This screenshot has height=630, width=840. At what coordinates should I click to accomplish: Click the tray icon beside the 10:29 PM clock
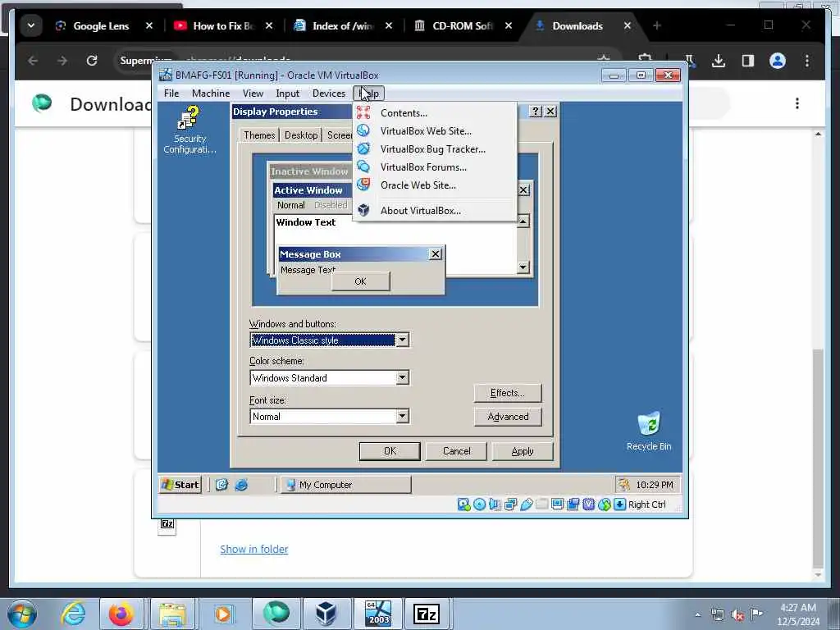click(x=624, y=485)
